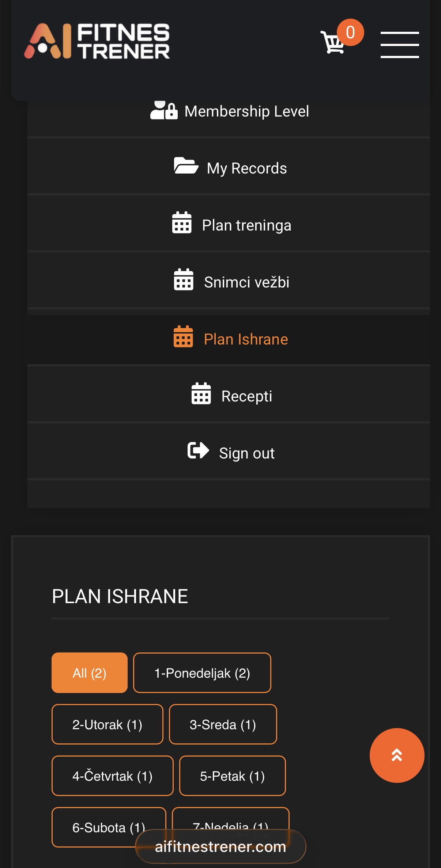Select the Plan treninga calendar icon
441x868 pixels.
(182, 224)
